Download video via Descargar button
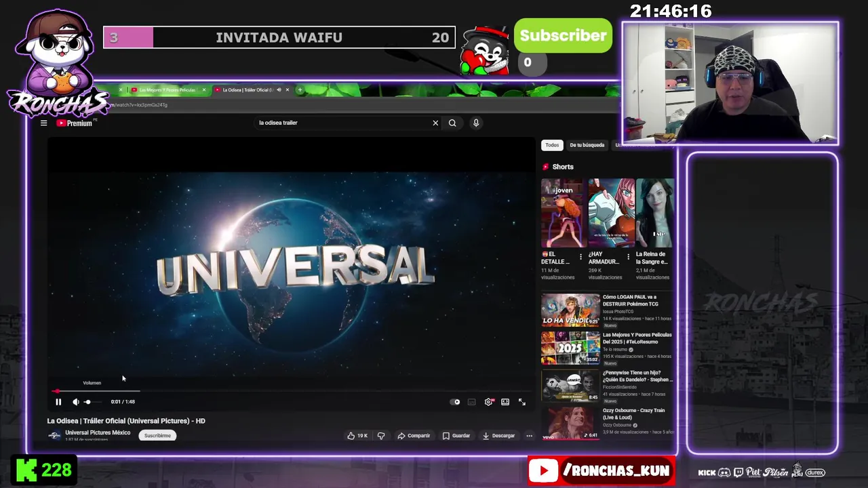868x488 pixels. point(499,436)
